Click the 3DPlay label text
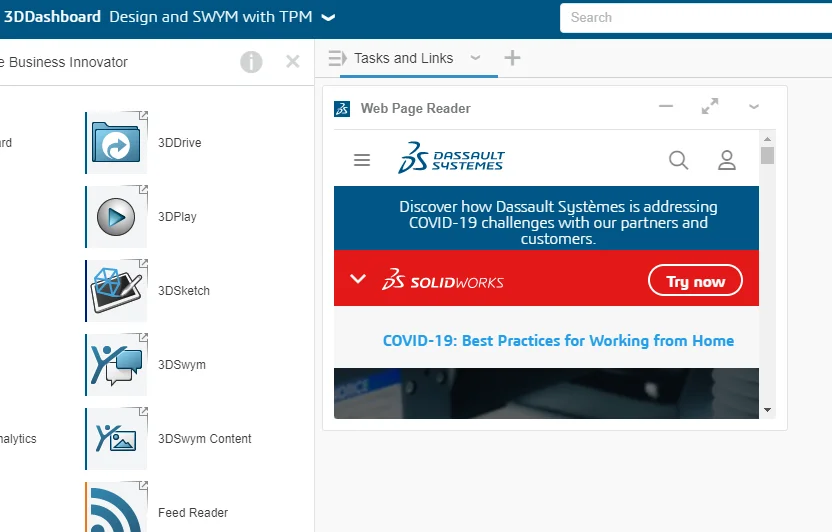 pyautogui.click(x=177, y=217)
